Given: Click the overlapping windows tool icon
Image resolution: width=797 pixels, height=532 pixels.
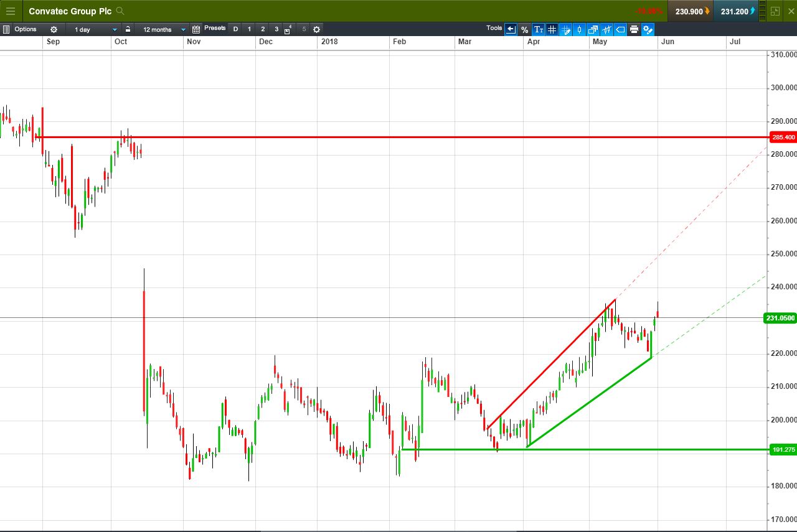Looking at the screenshot, I should pos(593,29).
